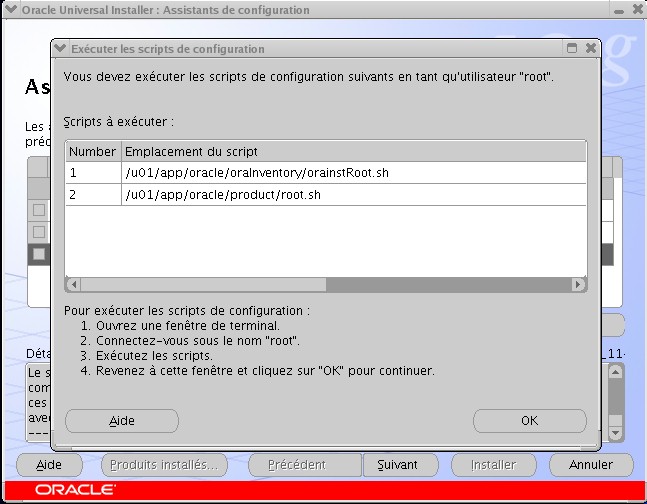The image size is (647, 504).
Task: Cancel the installation with Annuler
Action: click(591, 465)
